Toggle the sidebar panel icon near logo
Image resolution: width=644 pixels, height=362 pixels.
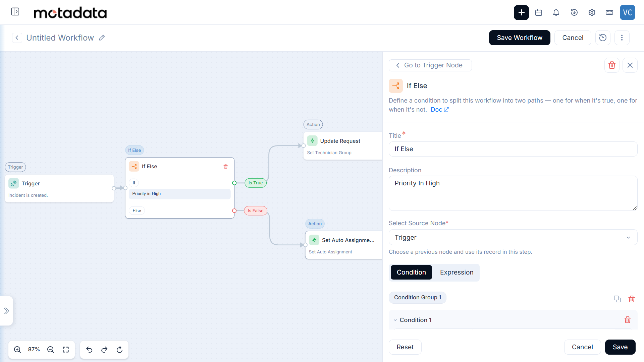click(15, 12)
